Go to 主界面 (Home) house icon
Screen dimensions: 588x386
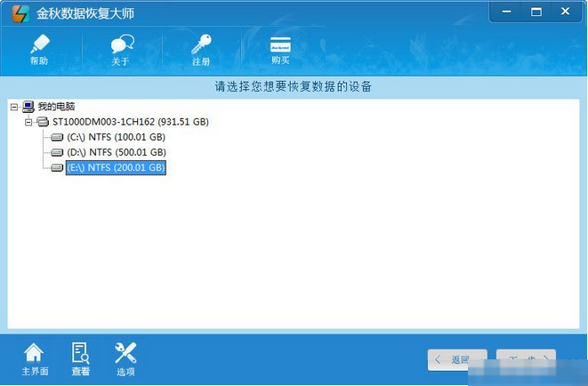[x=34, y=359]
